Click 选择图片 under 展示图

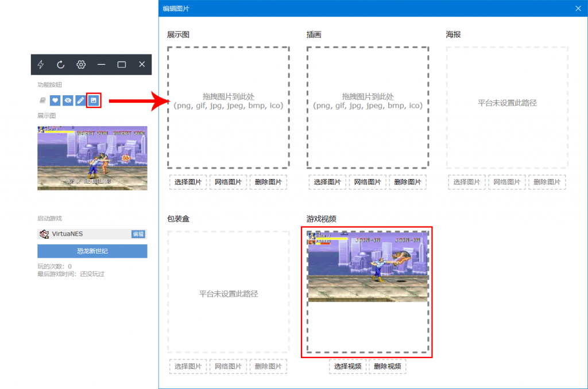point(188,182)
